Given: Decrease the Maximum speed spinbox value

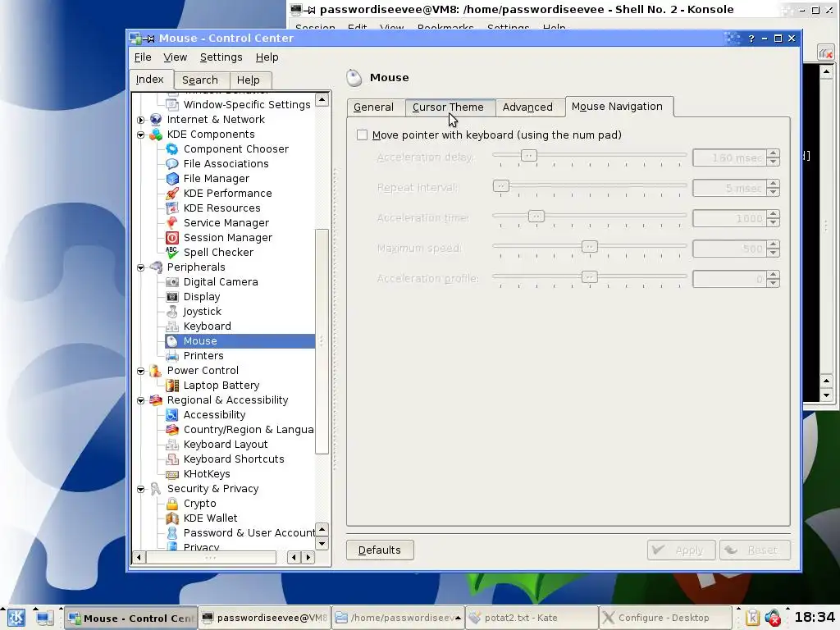Looking at the screenshot, I should [773, 253].
